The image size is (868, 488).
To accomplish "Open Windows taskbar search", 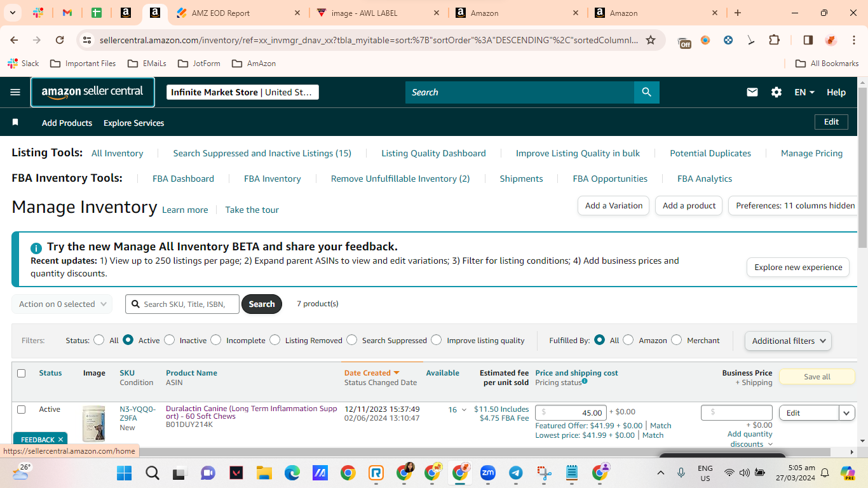I will [153, 473].
